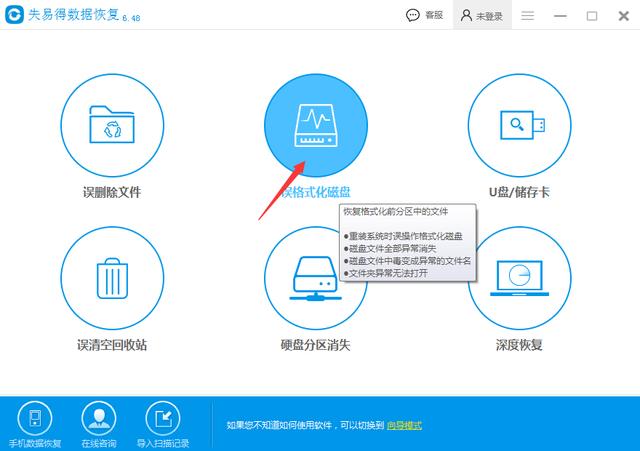Click the 手机数据恢复 label text
The height and width of the screenshot is (451, 640).
pyautogui.click(x=35, y=443)
